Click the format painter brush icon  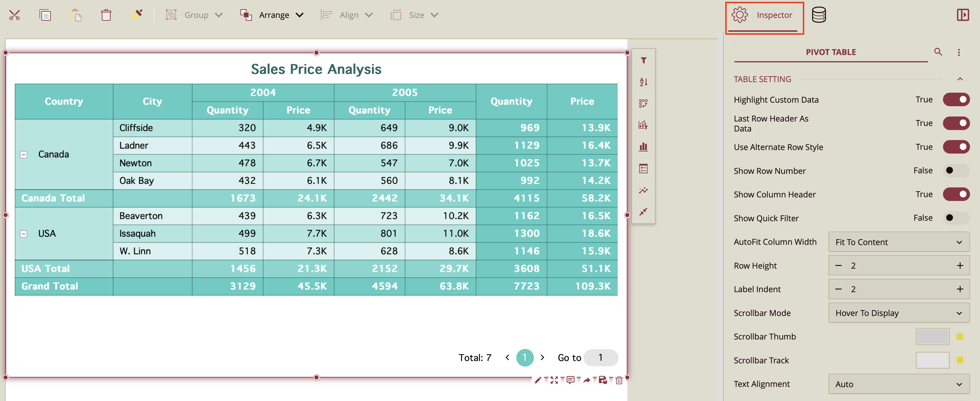137,15
